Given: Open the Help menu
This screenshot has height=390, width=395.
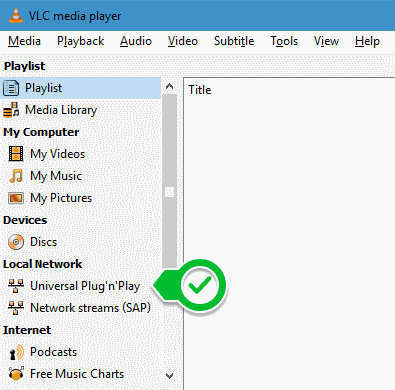Looking at the screenshot, I should point(367,41).
